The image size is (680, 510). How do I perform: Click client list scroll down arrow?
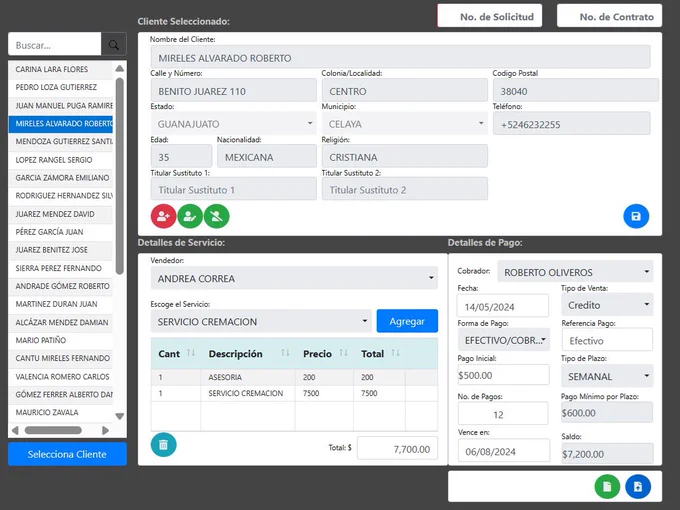click(x=120, y=416)
